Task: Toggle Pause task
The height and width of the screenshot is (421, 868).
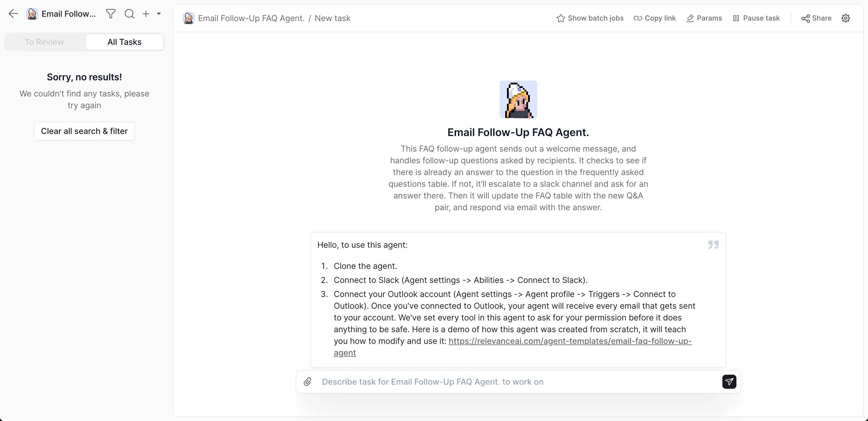Action: tap(756, 18)
